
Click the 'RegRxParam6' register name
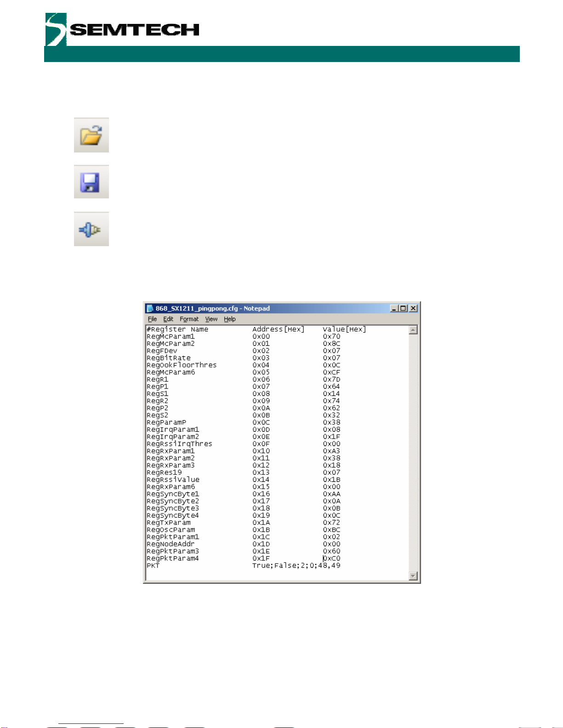(x=171, y=487)
